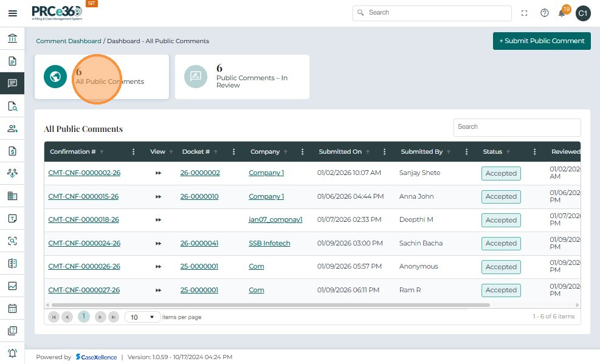Click the view arrow for CMT-CNF-0000015-26

pos(158,196)
